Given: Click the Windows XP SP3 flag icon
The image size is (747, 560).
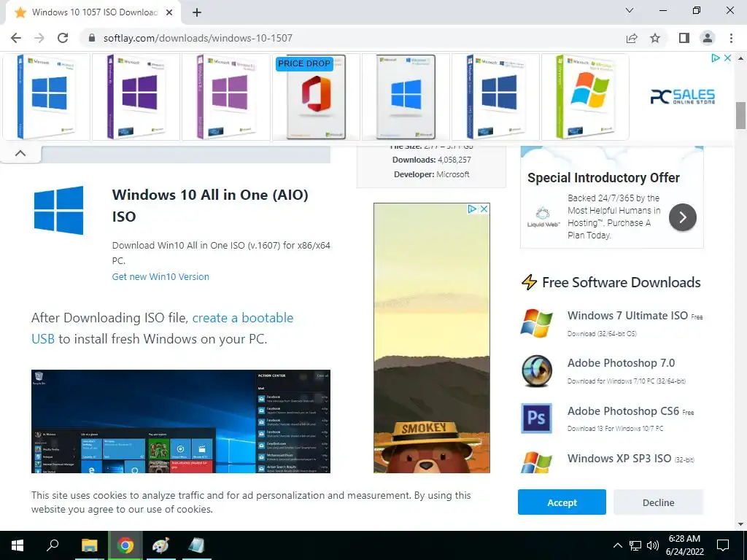Looking at the screenshot, I should (536, 462).
